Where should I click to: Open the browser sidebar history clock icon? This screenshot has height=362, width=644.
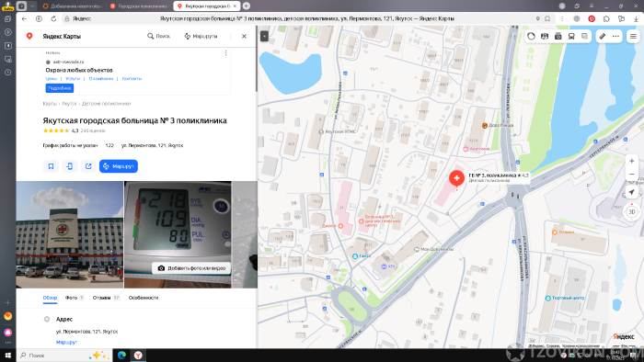pos(7,73)
